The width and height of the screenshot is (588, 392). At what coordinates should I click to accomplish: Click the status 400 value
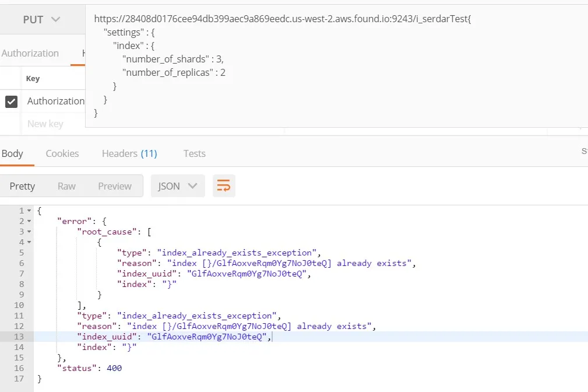[114, 368]
